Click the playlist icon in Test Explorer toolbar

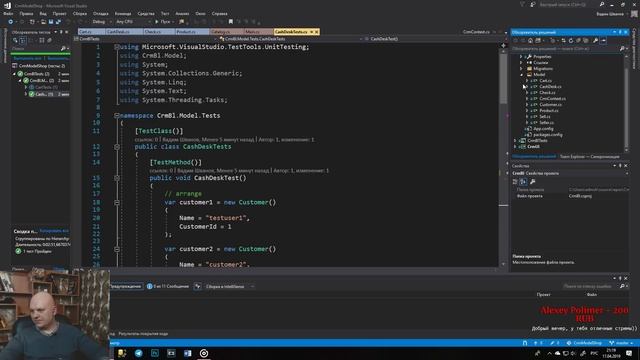(42, 40)
